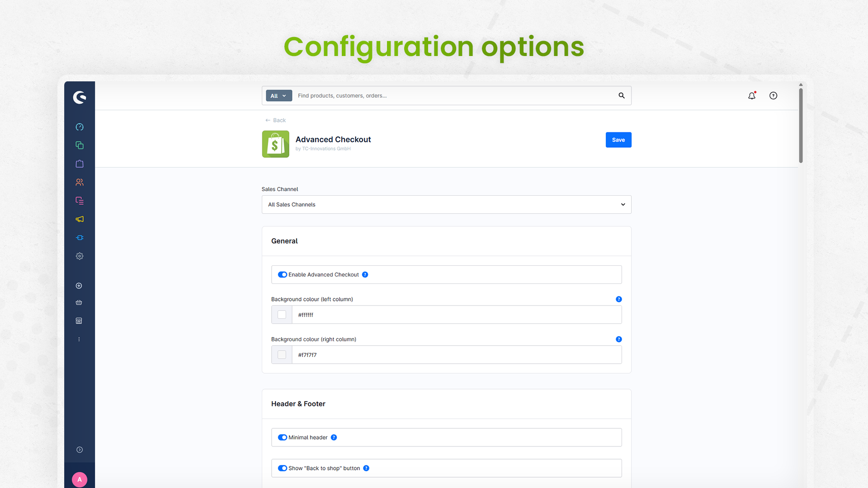
Task: Open the basket sales channel icon
Action: (79, 303)
